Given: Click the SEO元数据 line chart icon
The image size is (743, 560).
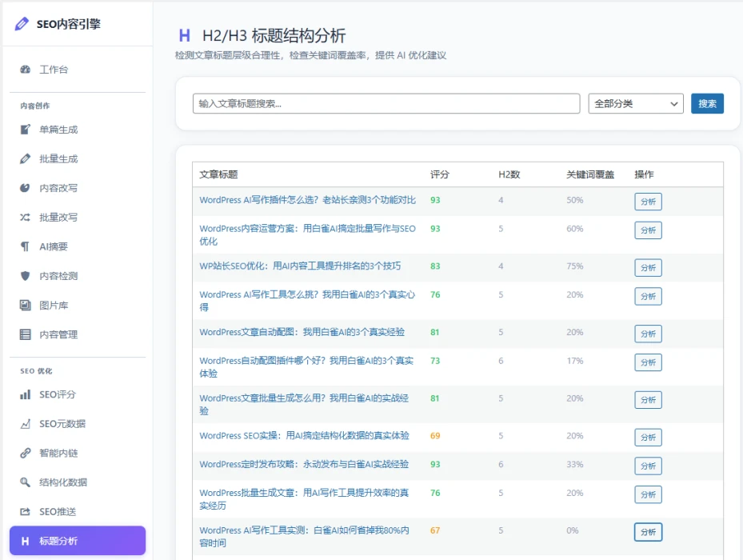Looking at the screenshot, I should pyautogui.click(x=25, y=424).
